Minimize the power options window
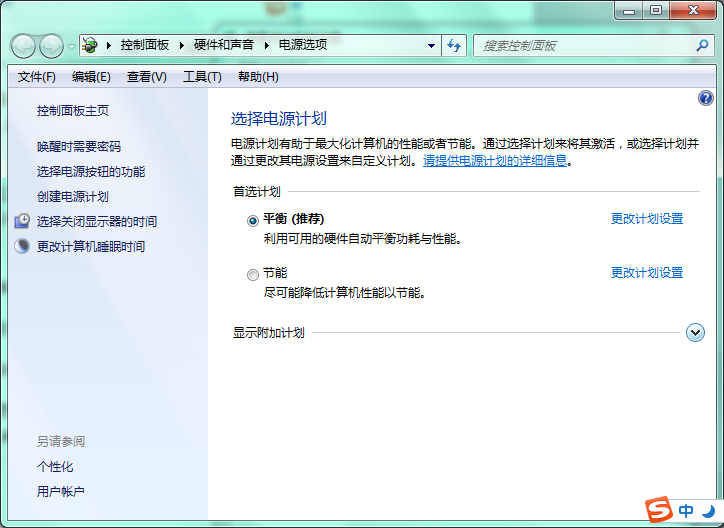724x528 pixels. [628, 10]
